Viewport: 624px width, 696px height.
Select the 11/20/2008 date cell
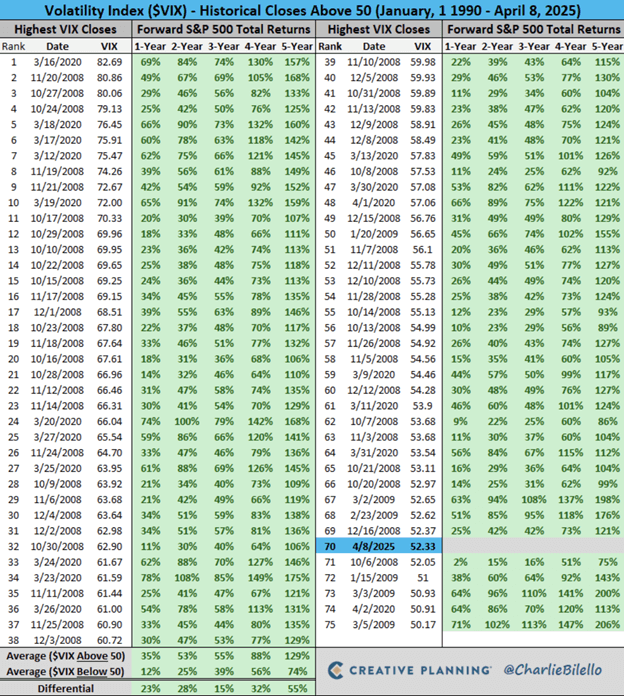57,78
